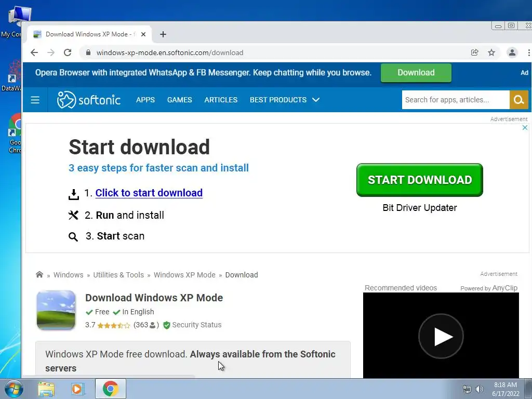This screenshot has width=532, height=399.
Task: Close the advertisement with the X icon
Action: click(x=525, y=128)
